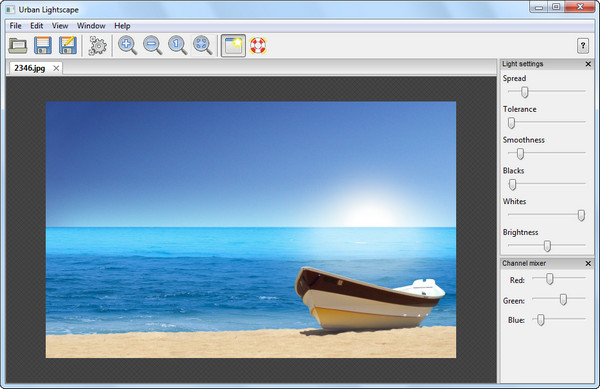Close the Channel mixer panel
600x389 pixels.
point(588,263)
